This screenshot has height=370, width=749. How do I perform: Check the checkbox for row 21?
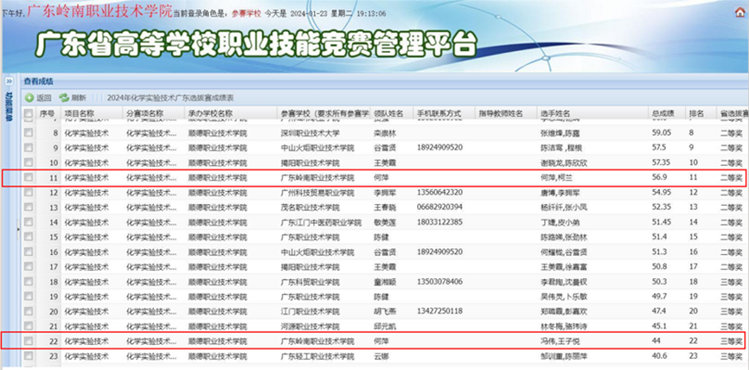tap(29, 326)
